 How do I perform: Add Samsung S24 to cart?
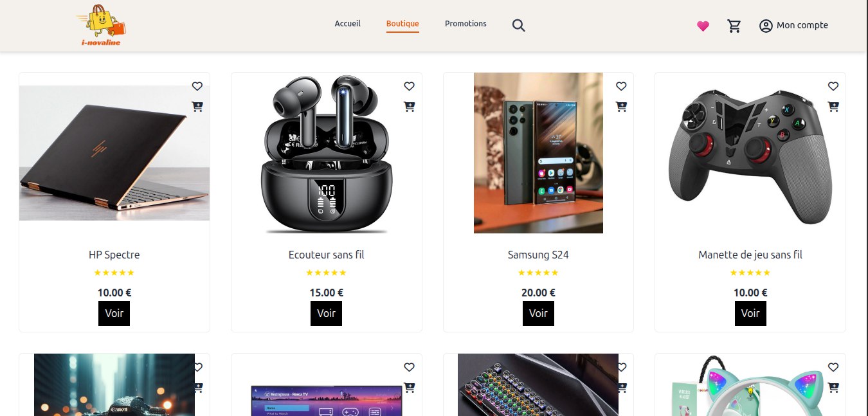tap(621, 107)
